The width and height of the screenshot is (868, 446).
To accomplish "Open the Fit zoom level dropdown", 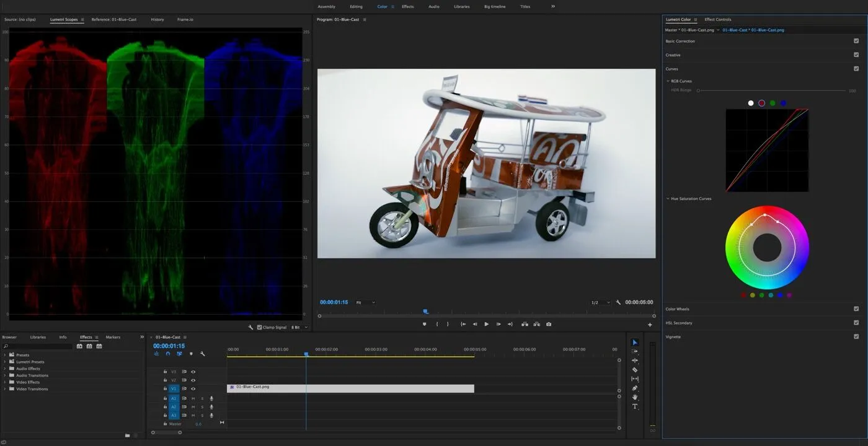I will 365,302.
